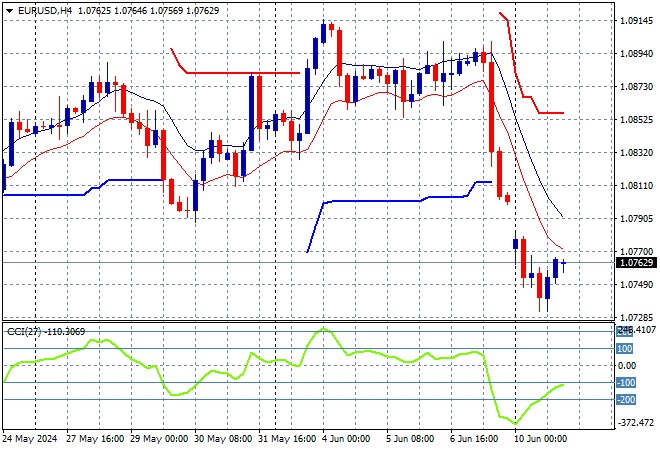
Task: Select the 1.07700 price scale label
Action: (637, 252)
